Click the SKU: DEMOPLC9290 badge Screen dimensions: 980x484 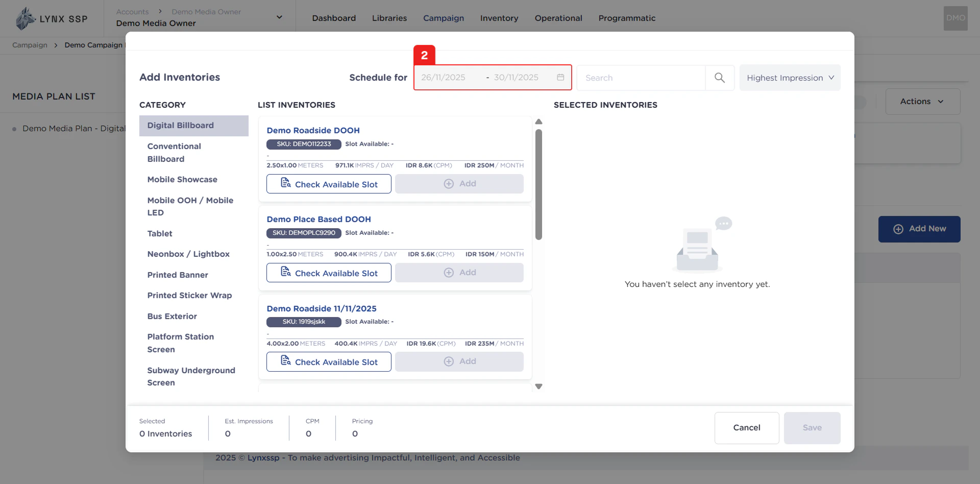(304, 233)
